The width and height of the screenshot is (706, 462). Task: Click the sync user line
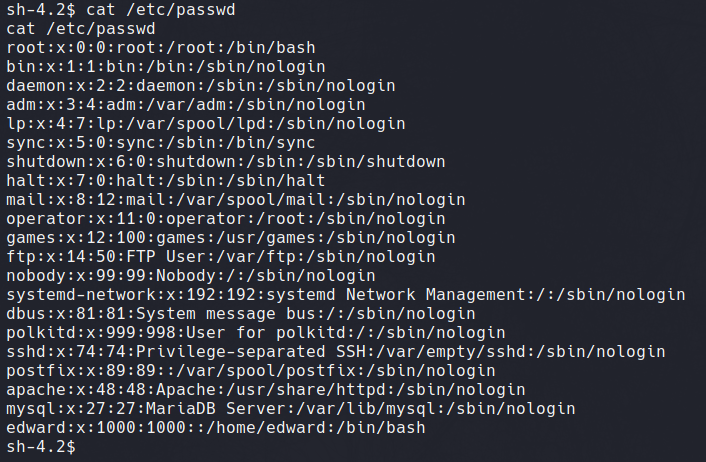tap(161, 143)
